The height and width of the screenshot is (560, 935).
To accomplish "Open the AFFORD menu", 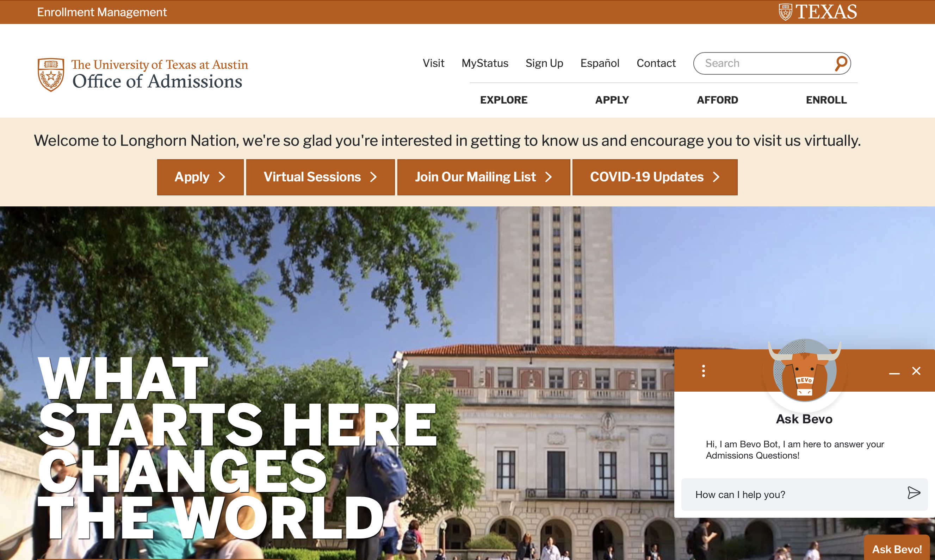I will [717, 100].
